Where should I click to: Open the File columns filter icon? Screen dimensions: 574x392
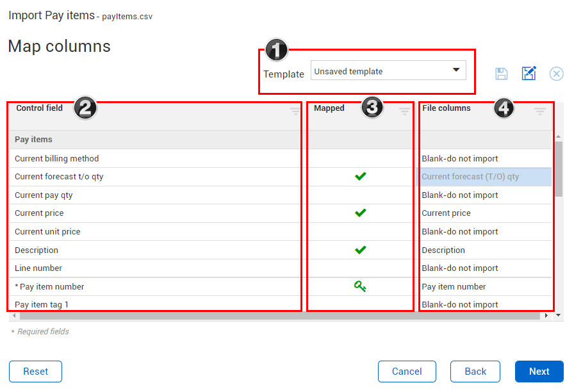point(540,111)
